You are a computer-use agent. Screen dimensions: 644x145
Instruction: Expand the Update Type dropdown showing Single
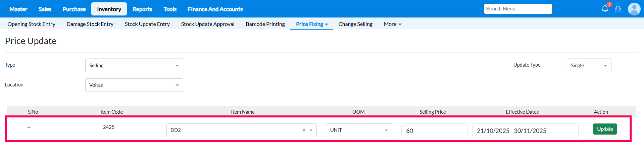pyautogui.click(x=589, y=66)
